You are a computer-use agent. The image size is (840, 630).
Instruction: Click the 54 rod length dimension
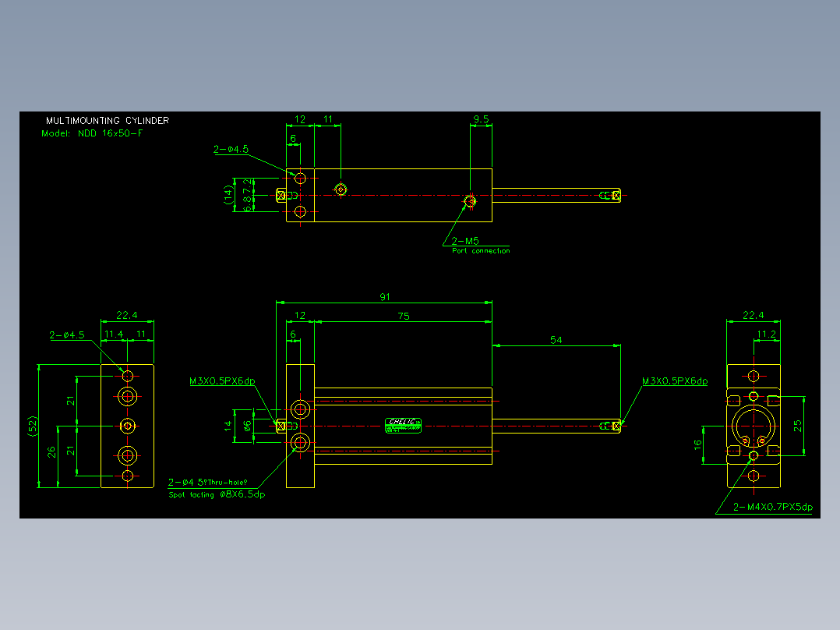pyautogui.click(x=556, y=340)
